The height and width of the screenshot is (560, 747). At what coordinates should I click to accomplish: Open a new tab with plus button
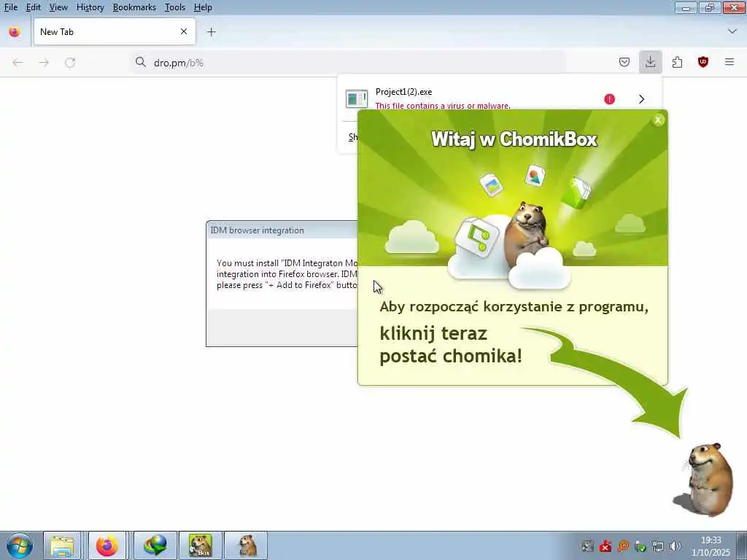point(211,32)
